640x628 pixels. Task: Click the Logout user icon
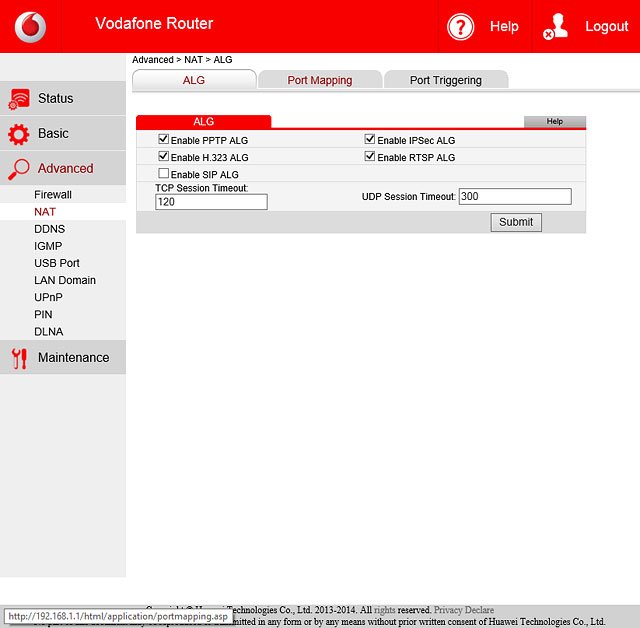click(x=556, y=26)
